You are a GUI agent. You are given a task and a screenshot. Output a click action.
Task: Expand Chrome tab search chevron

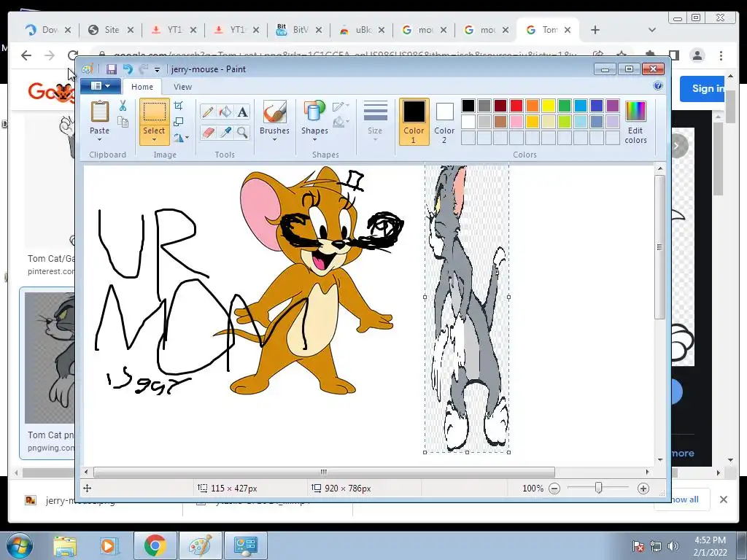pos(652,30)
